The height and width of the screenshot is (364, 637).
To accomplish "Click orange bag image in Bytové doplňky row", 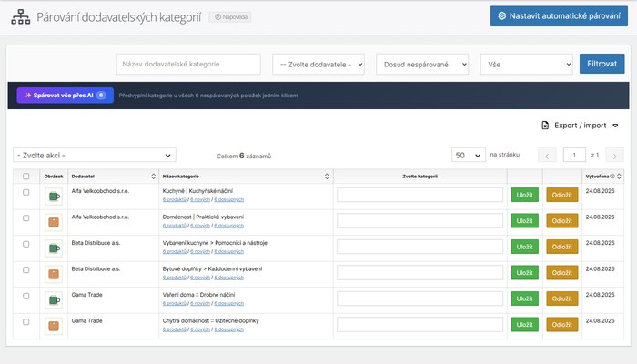I will click(x=54, y=274).
